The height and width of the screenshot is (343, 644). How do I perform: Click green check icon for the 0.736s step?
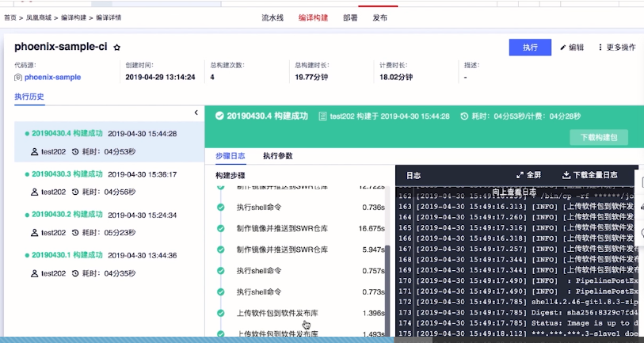[221, 208]
